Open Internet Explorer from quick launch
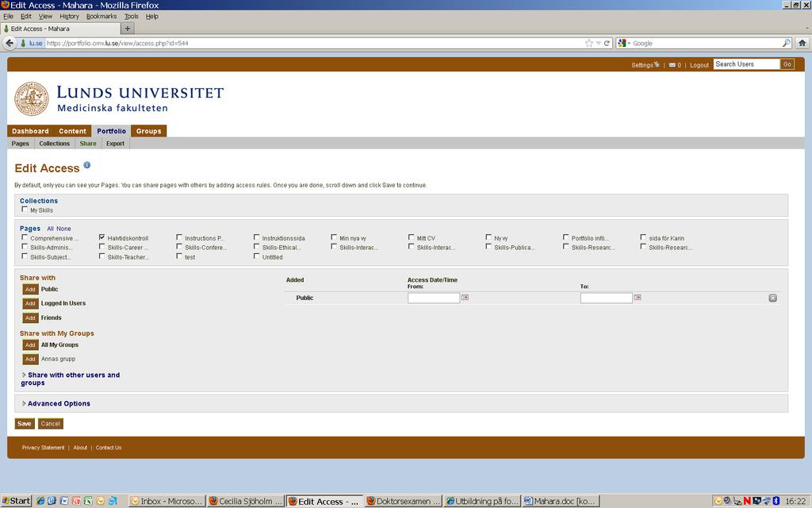This screenshot has height=508, width=812. pyautogui.click(x=40, y=501)
